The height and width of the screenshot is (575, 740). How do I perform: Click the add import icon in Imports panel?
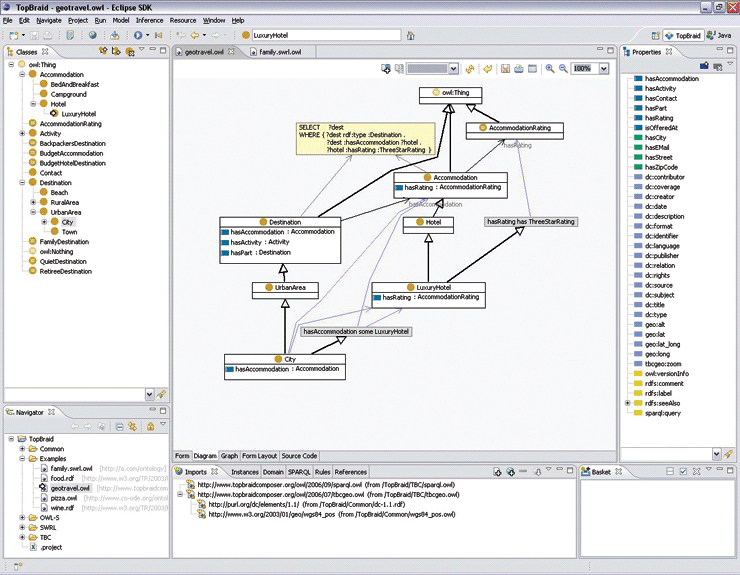(x=497, y=472)
